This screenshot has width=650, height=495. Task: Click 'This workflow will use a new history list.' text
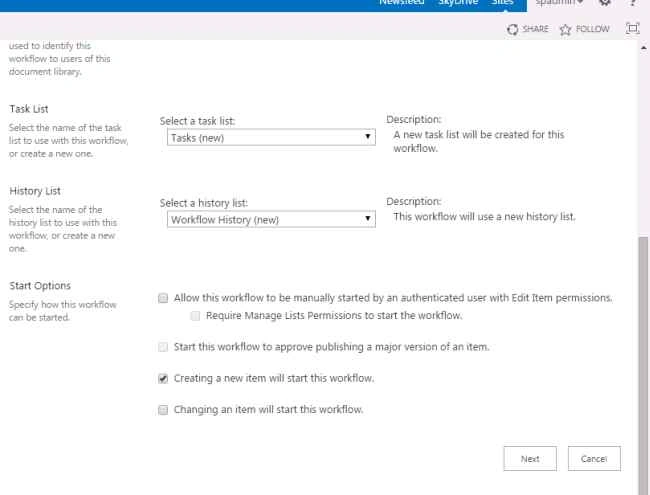tap(484, 217)
